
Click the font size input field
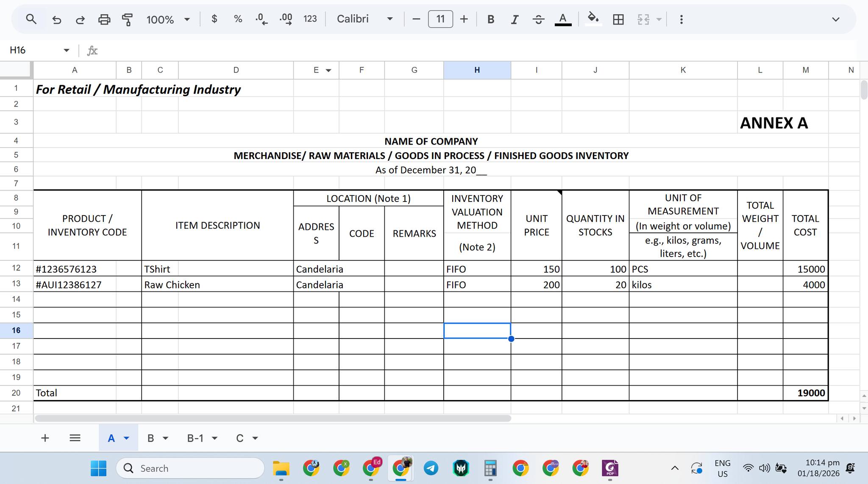click(x=440, y=19)
